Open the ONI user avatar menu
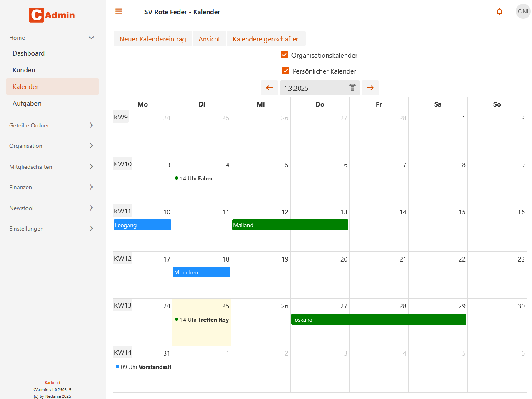The width and height of the screenshot is (532, 399). (523, 11)
